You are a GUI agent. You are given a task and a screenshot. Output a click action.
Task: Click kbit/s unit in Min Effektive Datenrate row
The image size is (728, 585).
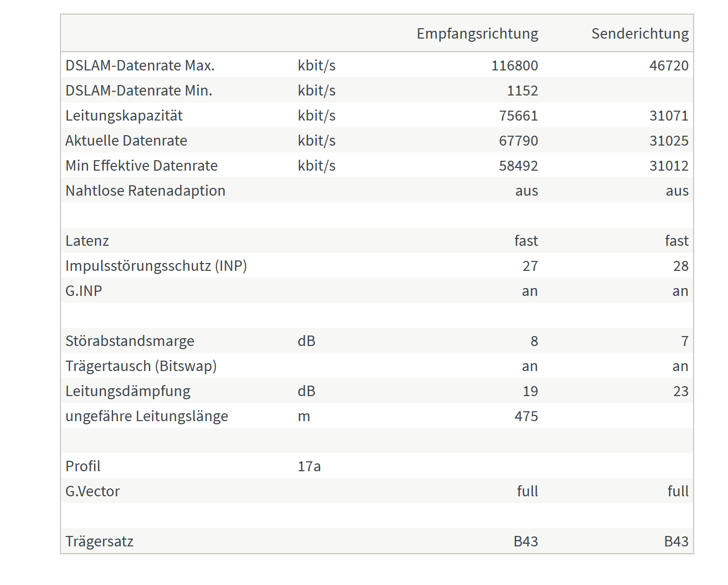tap(317, 165)
